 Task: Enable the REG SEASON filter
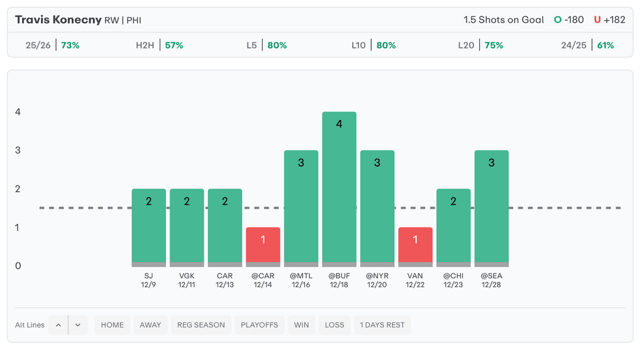click(201, 325)
